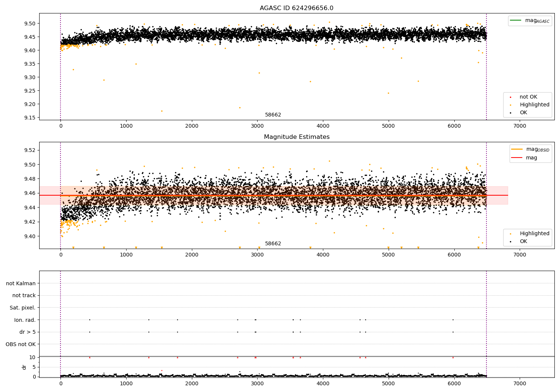
Task: Click the 5000 x-tick under Magnitude Estimates plot
Action: 389,255
